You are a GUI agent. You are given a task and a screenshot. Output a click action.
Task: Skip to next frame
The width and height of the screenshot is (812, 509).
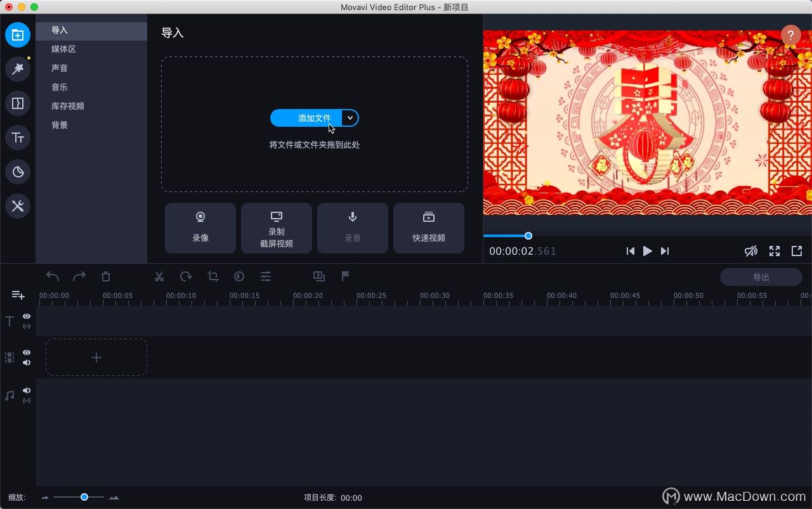coord(665,251)
